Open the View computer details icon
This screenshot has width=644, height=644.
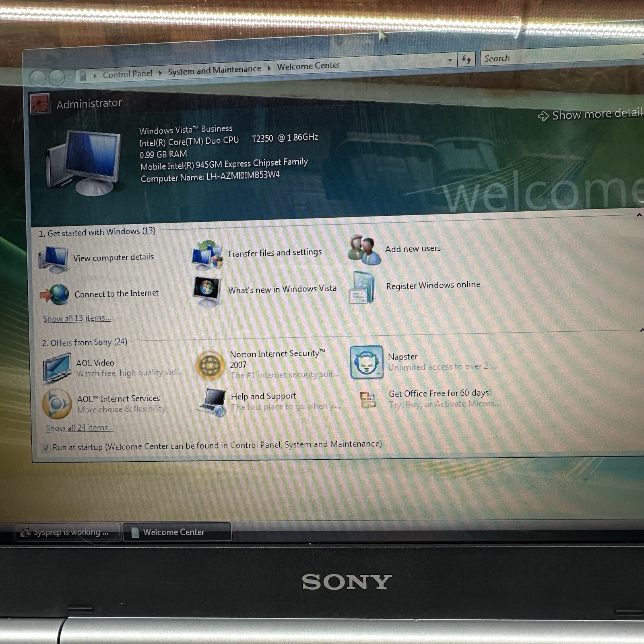[x=53, y=259]
